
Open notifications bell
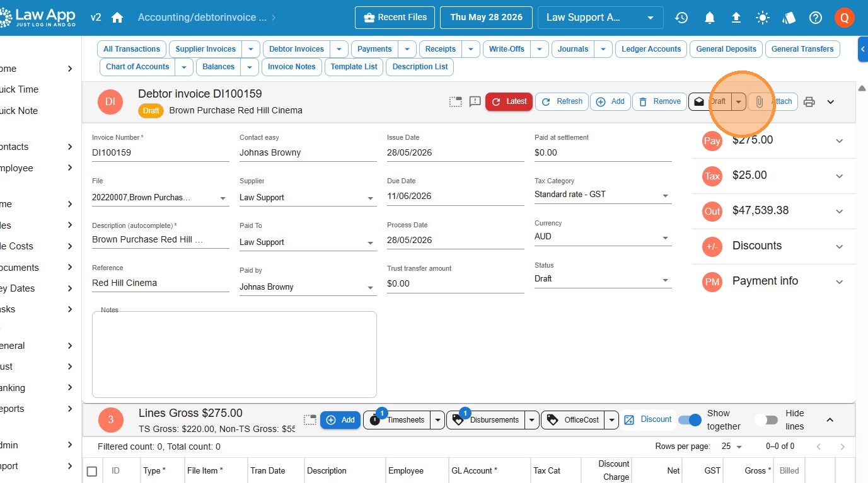[710, 18]
